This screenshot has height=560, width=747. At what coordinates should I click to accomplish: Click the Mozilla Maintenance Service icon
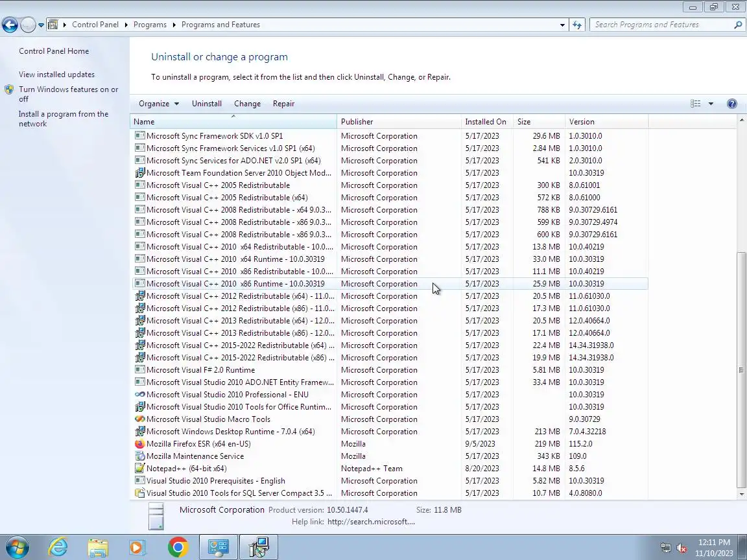[139, 456]
